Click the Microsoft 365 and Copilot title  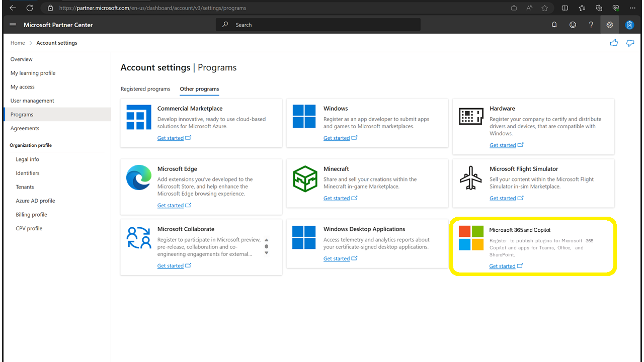click(520, 230)
